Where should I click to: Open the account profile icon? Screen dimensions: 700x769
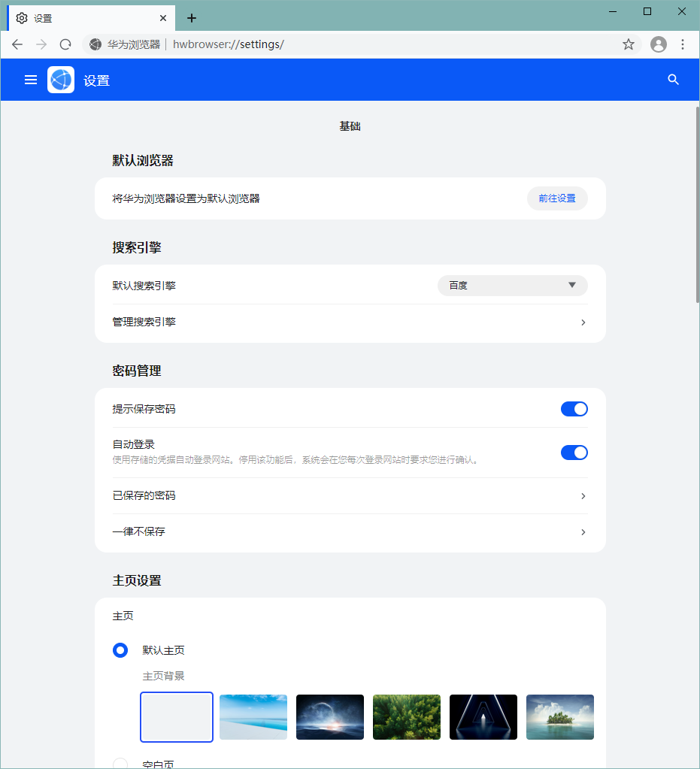659,44
